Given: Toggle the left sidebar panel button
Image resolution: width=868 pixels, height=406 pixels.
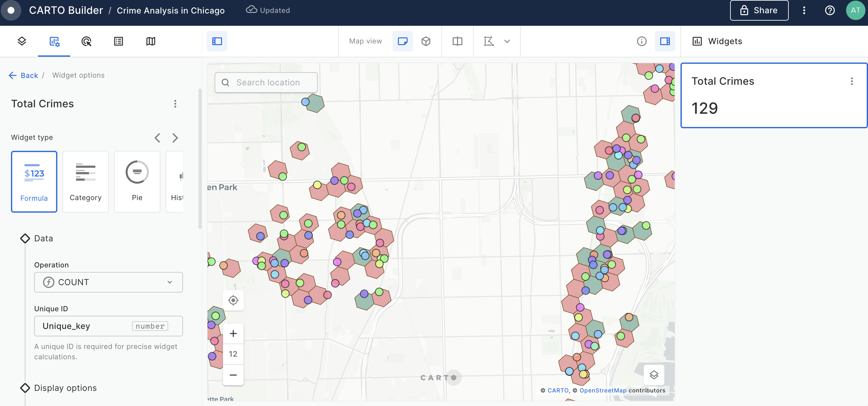Looking at the screenshot, I should point(217,41).
